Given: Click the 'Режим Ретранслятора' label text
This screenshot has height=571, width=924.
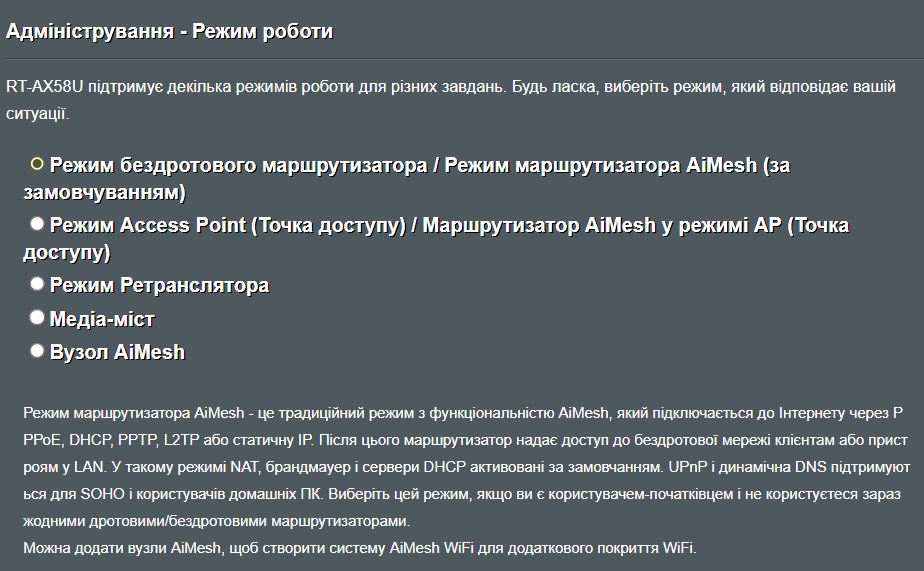Looking at the screenshot, I should click(x=159, y=286).
